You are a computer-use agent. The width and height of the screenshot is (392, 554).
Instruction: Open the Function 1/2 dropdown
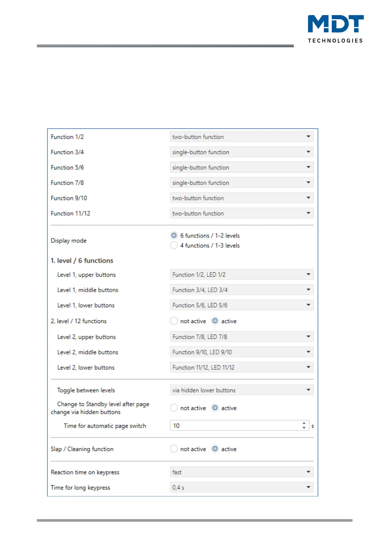[242, 137]
